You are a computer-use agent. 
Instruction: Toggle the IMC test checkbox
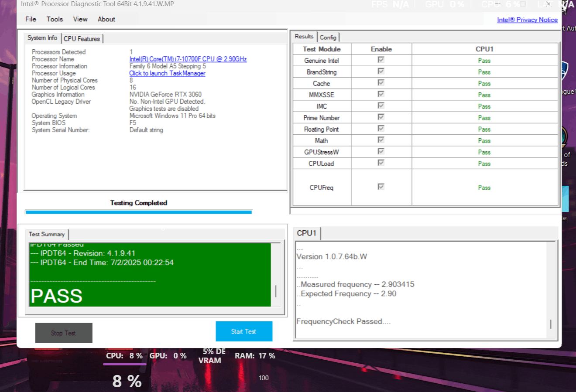[381, 106]
